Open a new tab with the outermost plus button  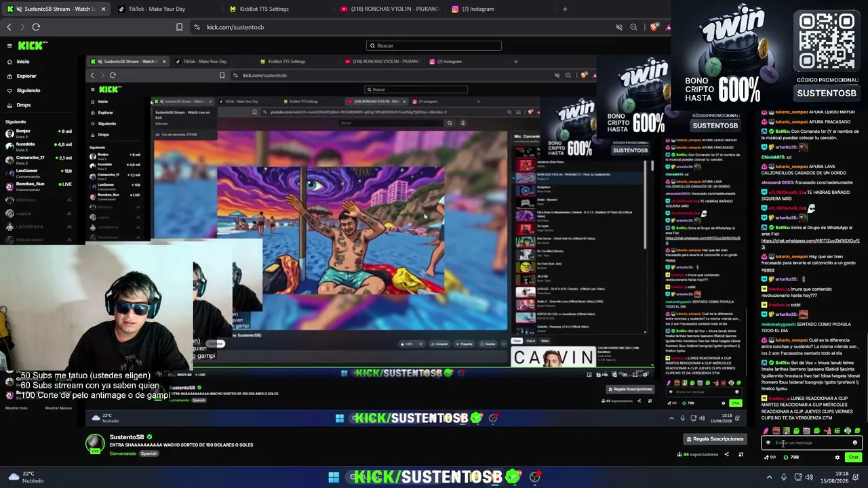click(565, 9)
